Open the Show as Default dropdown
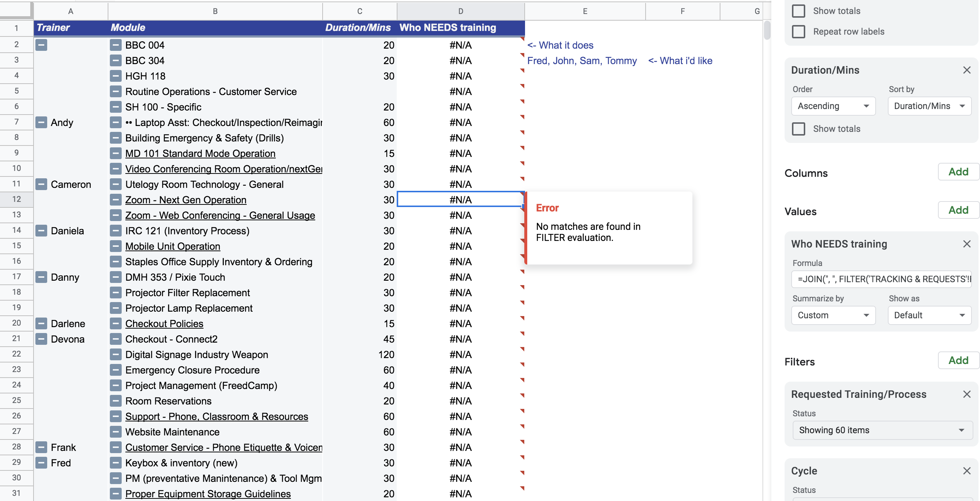Viewport: 980px width, 501px height. (929, 315)
